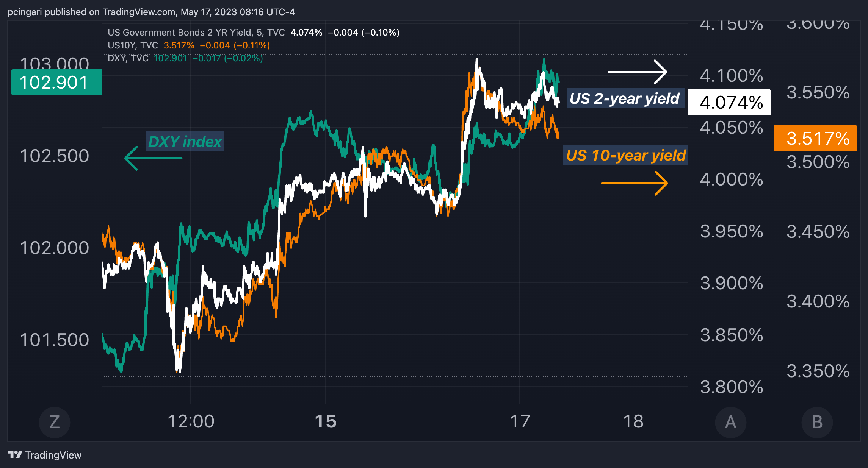This screenshot has height=468, width=868.
Task: Click the 3.900% axis value
Action: (731, 283)
